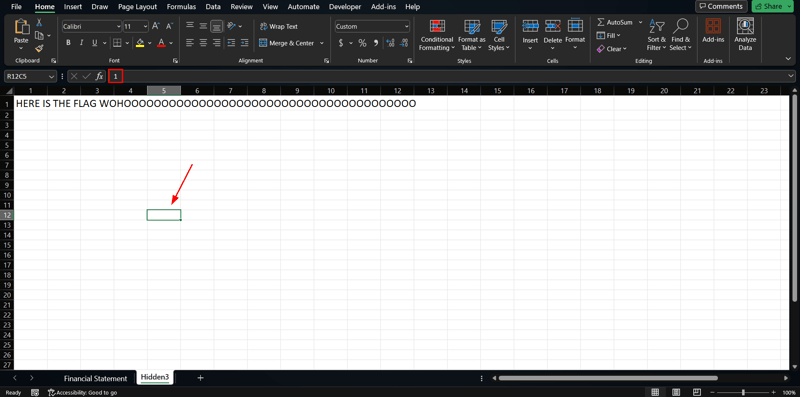The height and width of the screenshot is (397, 800).
Task: Adjust the zoom slider in status bar
Action: click(x=744, y=392)
